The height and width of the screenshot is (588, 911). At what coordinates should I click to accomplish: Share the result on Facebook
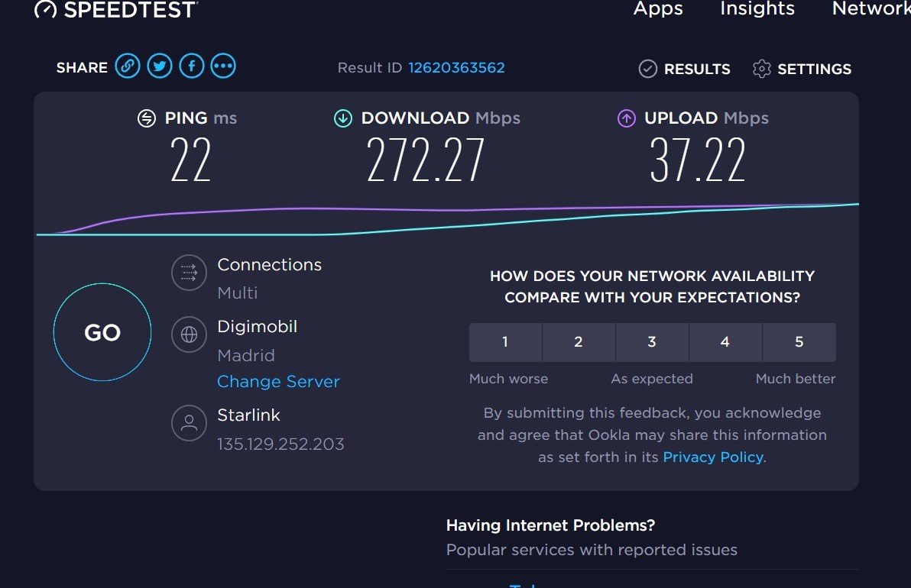[x=192, y=66]
